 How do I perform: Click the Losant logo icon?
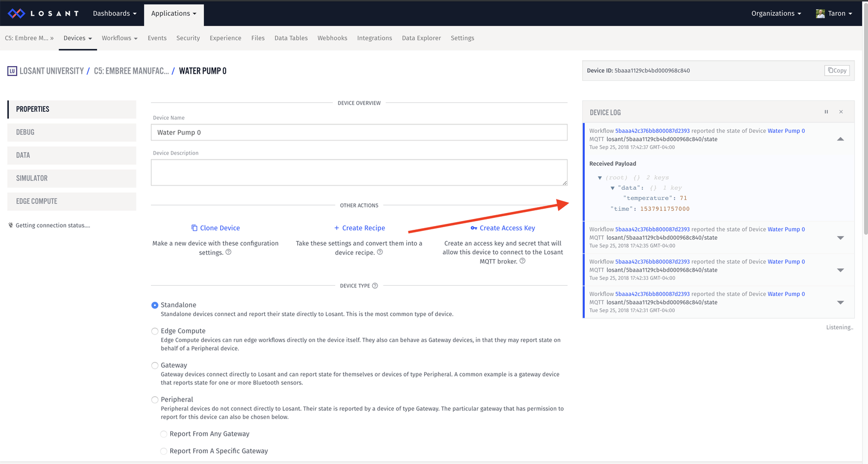click(16, 13)
